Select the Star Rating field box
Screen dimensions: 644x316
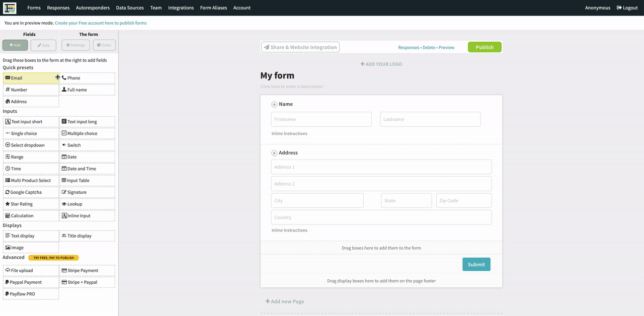pos(31,204)
